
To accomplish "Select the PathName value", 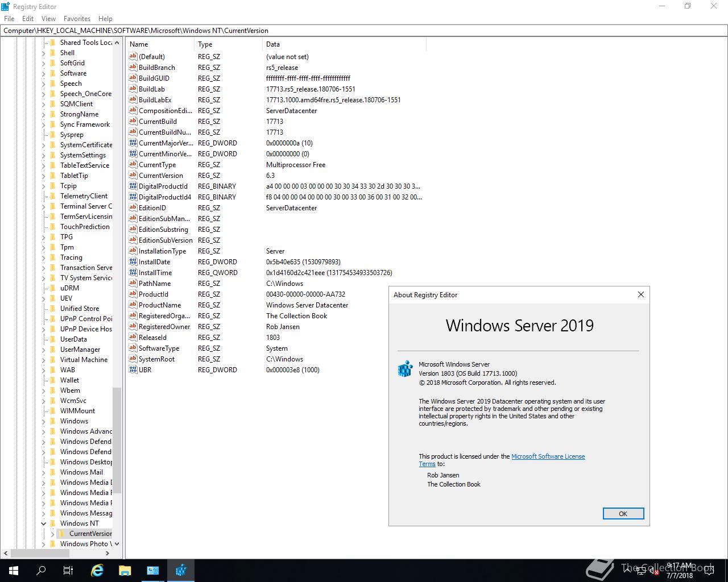I will (x=154, y=283).
